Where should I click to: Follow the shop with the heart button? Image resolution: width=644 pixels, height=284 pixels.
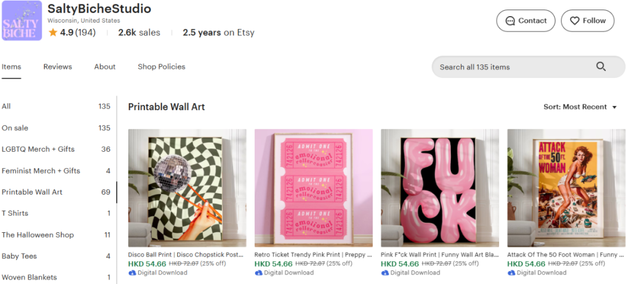click(x=587, y=20)
